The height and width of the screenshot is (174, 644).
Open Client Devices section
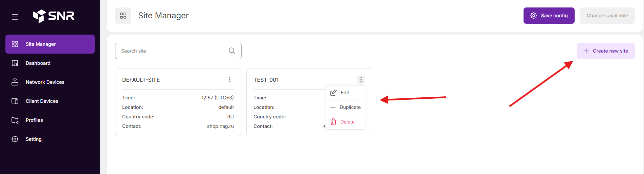pyautogui.click(x=42, y=101)
